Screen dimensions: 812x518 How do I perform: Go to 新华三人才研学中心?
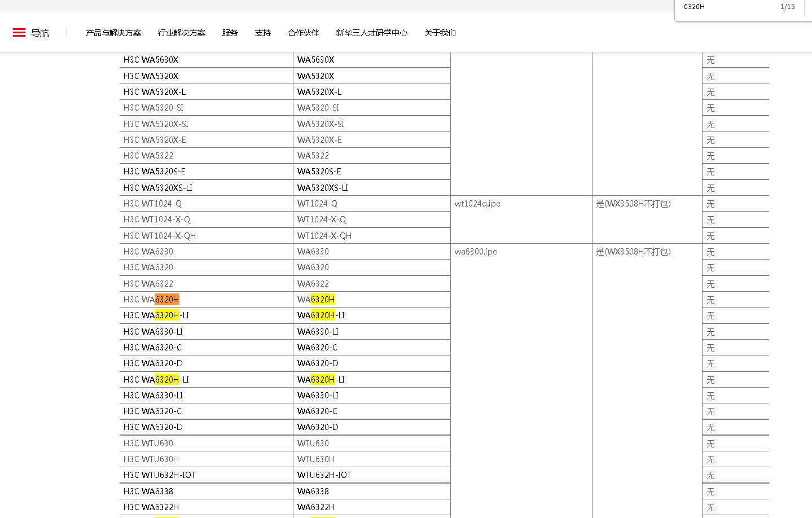(372, 33)
